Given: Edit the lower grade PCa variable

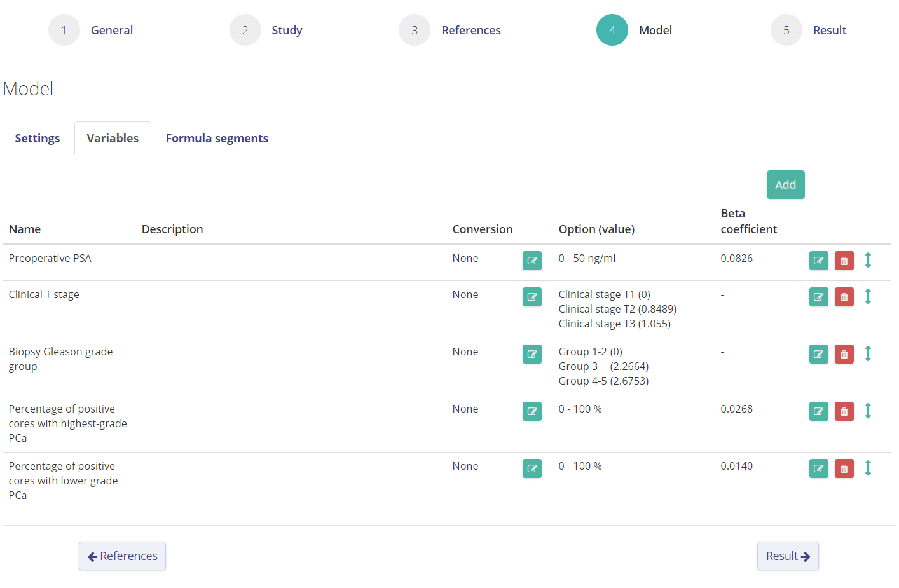Looking at the screenshot, I should [x=818, y=468].
